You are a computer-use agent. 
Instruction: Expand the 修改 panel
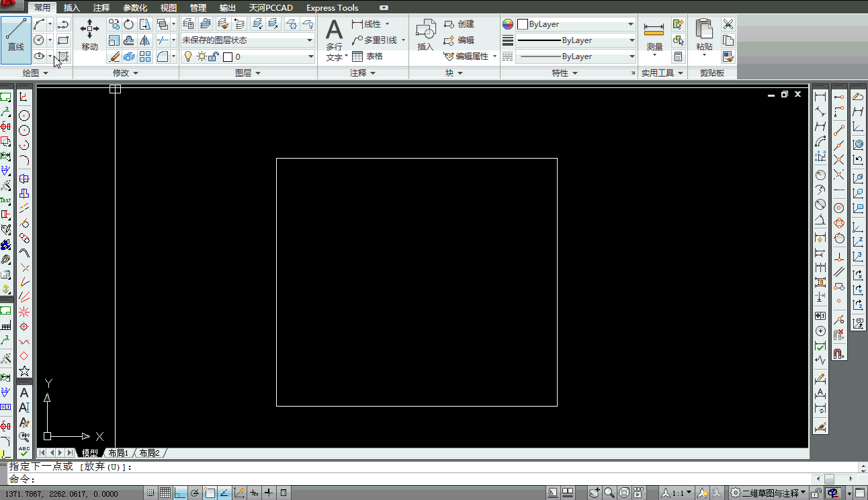pos(126,73)
